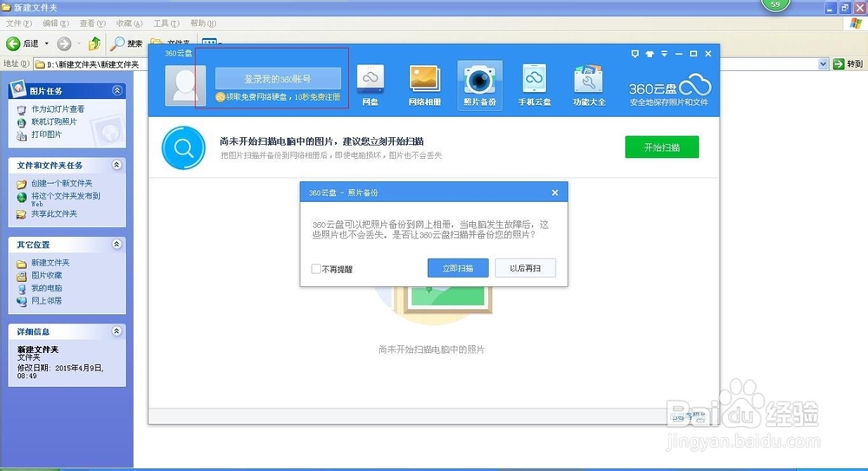Collapse the 其它位置 panel
Viewport: 868px width, 471px height.
(117, 244)
